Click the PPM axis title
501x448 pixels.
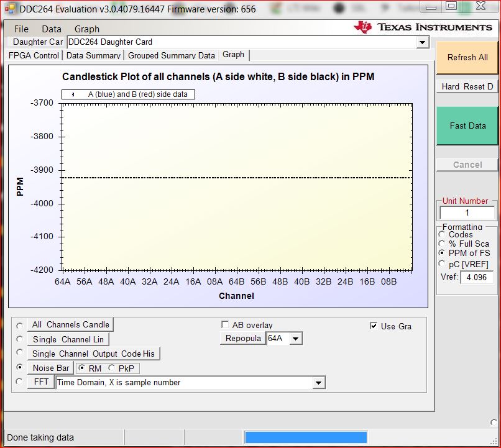click(20, 186)
